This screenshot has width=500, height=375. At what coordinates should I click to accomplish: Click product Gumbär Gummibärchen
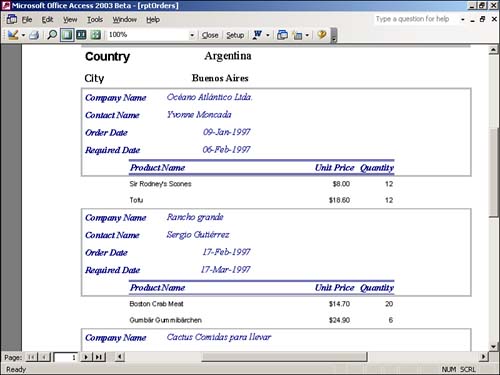(165, 320)
